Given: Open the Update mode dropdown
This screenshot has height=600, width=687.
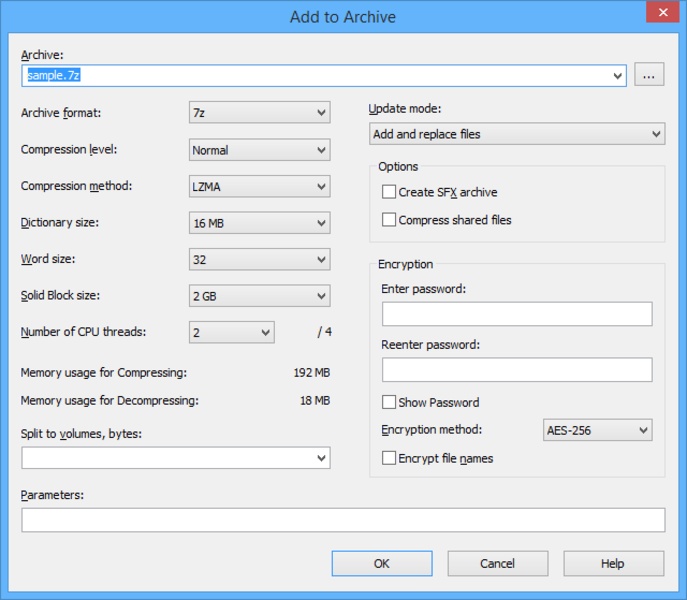Looking at the screenshot, I should click(516, 134).
